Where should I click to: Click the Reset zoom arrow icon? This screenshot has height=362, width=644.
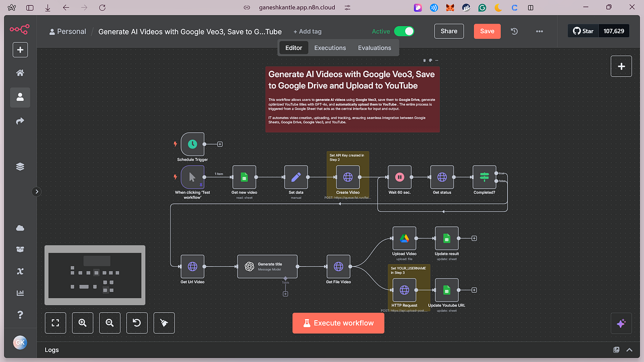[x=136, y=322]
